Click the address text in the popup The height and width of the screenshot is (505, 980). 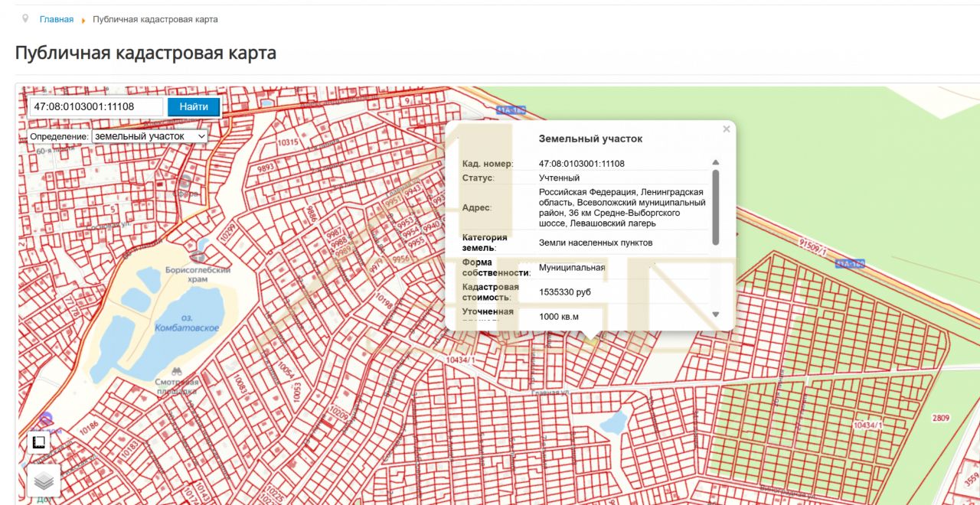coord(622,207)
